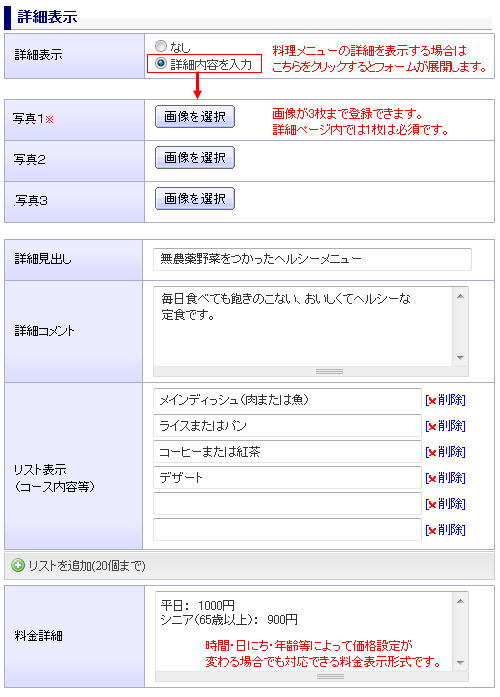Viewport: 500px width, 697px height.
Task: Click the 詳細表示 section heading
Action: coord(47,17)
